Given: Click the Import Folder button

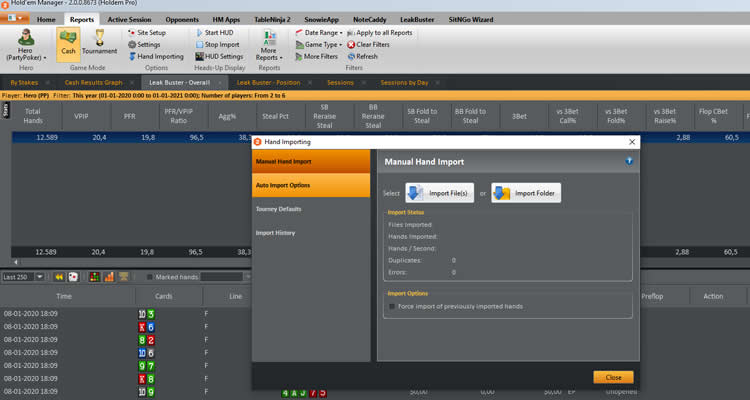Looking at the screenshot, I should click(x=526, y=193).
